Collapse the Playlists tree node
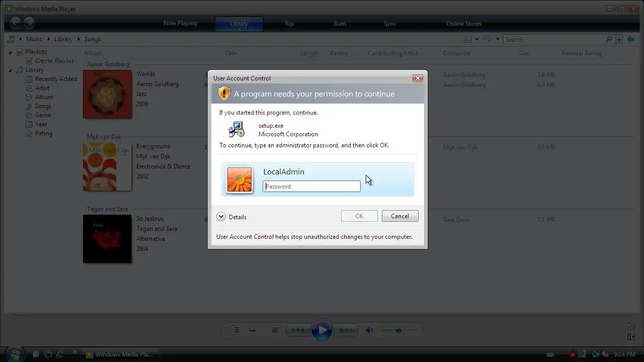Viewport: 644px width, 362px height. (10, 52)
